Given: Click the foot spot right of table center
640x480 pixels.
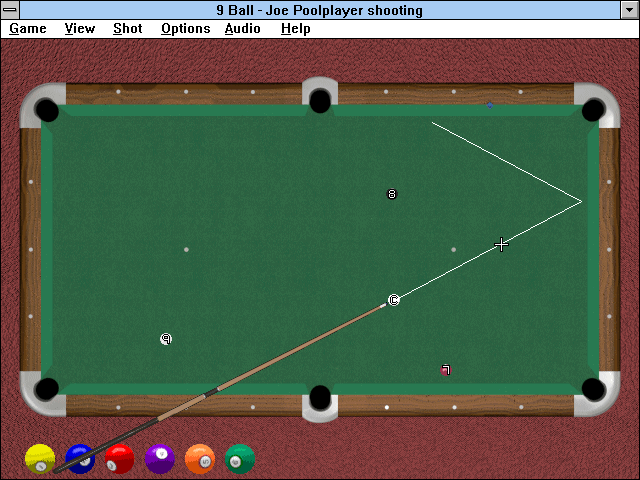Looking at the screenshot, I should (453, 249).
